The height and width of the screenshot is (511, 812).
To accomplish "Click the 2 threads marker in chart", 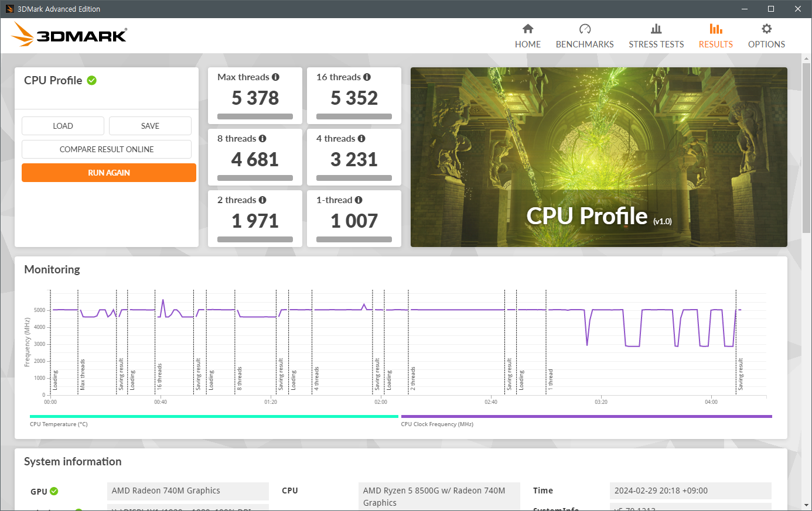I will click(x=412, y=379).
